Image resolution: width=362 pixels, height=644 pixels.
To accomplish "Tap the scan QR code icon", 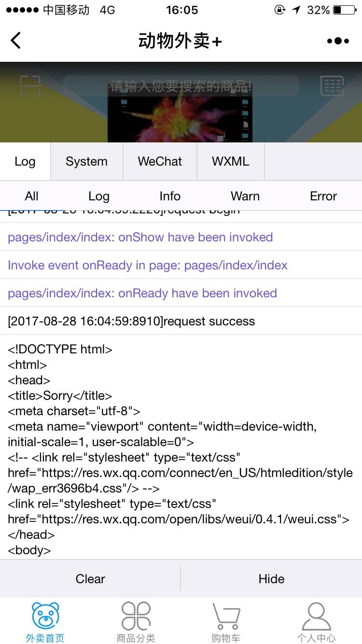I will tap(30, 86).
